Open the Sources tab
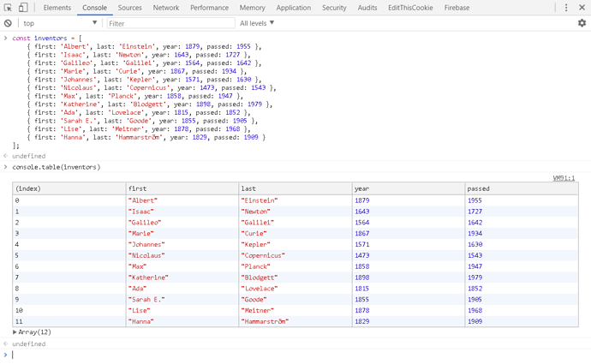This screenshot has height=364, width=591. coord(129,8)
